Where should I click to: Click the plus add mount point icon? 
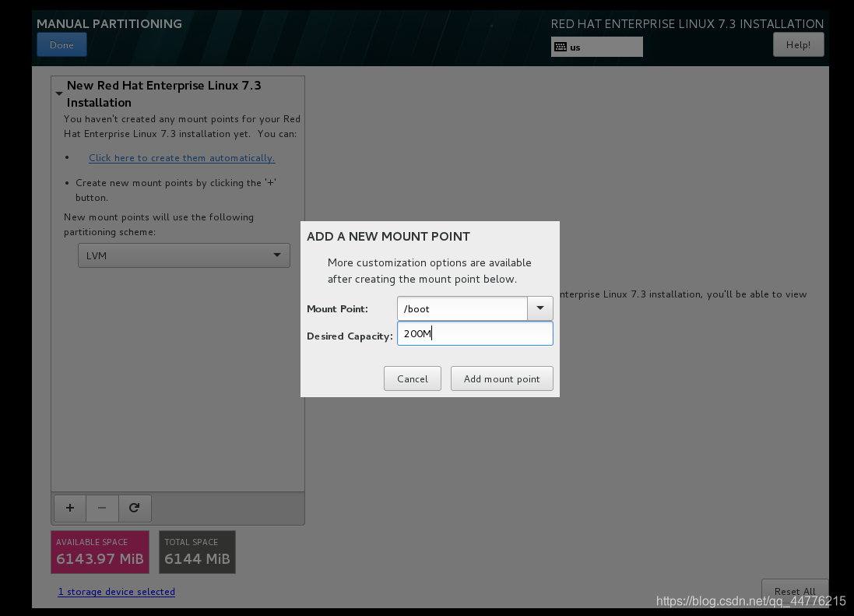click(70, 508)
